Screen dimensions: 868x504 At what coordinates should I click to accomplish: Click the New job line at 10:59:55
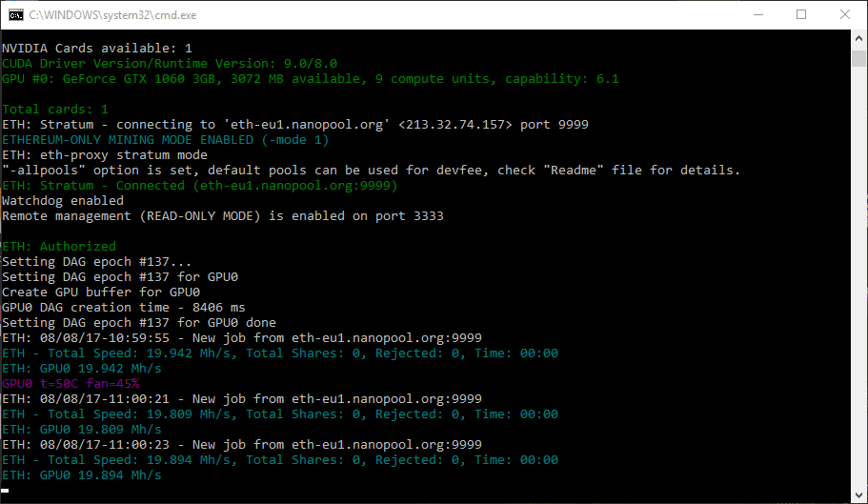click(242, 337)
